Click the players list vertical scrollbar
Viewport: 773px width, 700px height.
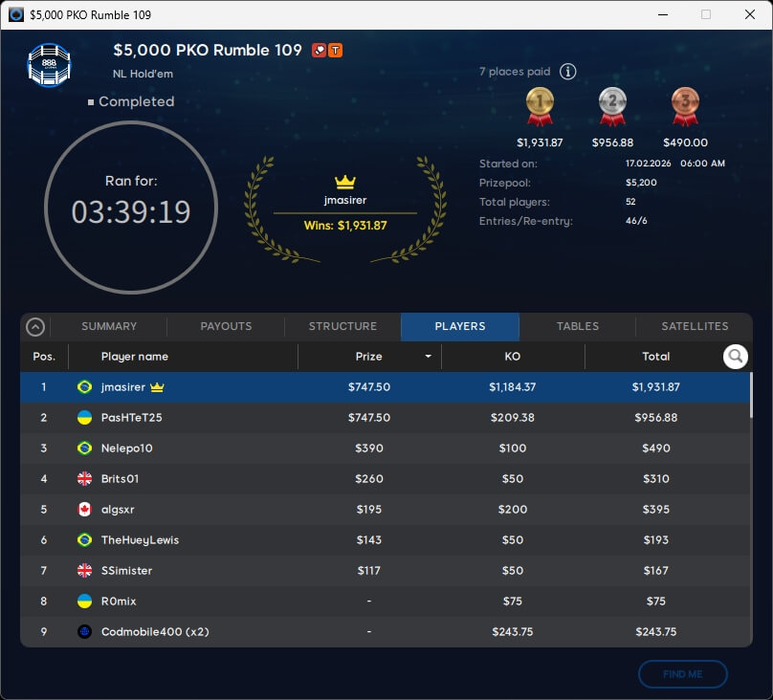tap(750, 394)
